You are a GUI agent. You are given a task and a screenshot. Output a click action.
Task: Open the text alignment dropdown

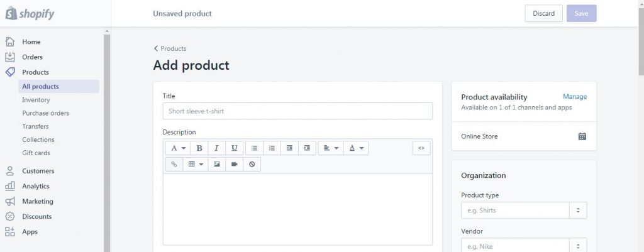(331, 148)
